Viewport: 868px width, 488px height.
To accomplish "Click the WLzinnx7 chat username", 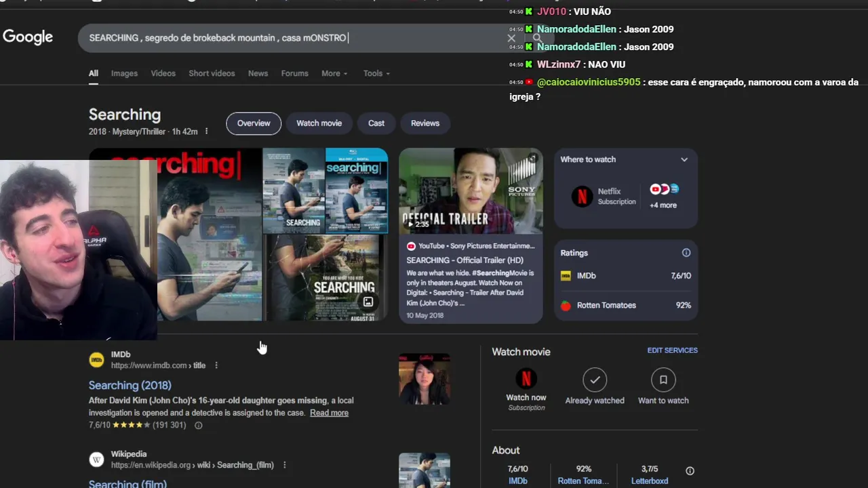I will [559, 64].
